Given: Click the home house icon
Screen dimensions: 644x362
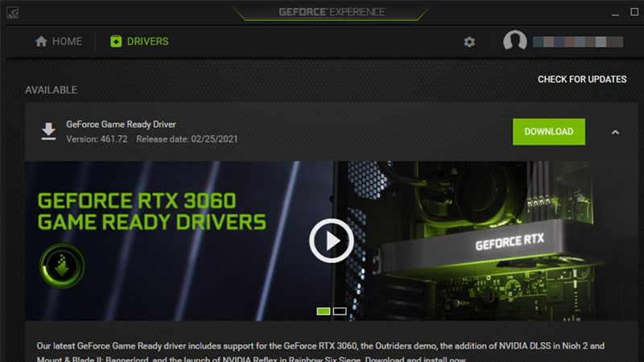Looking at the screenshot, I should [41, 41].
